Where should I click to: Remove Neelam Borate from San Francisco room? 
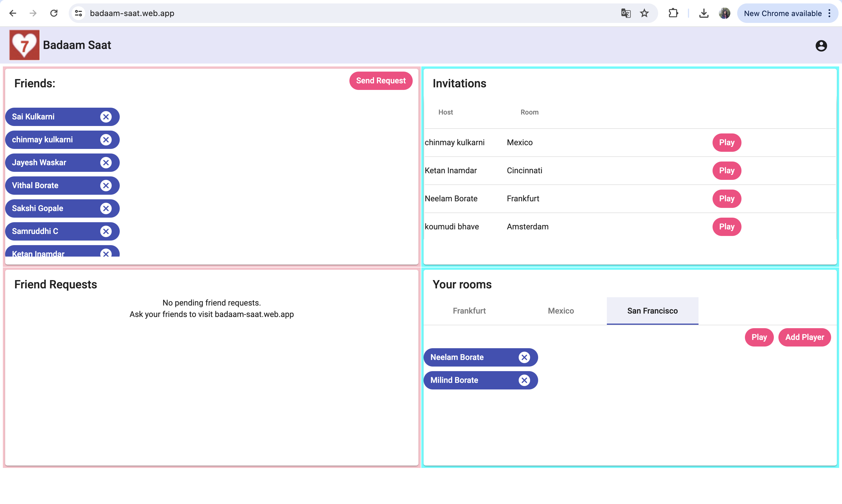pyautogui.click(x=524, y=357)
